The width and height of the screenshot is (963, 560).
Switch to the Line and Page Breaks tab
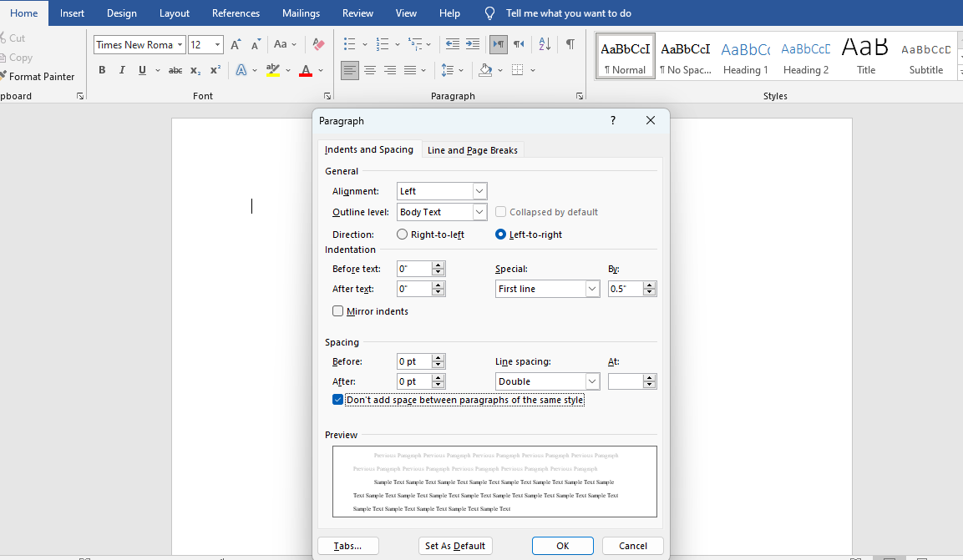click(473, 150)
